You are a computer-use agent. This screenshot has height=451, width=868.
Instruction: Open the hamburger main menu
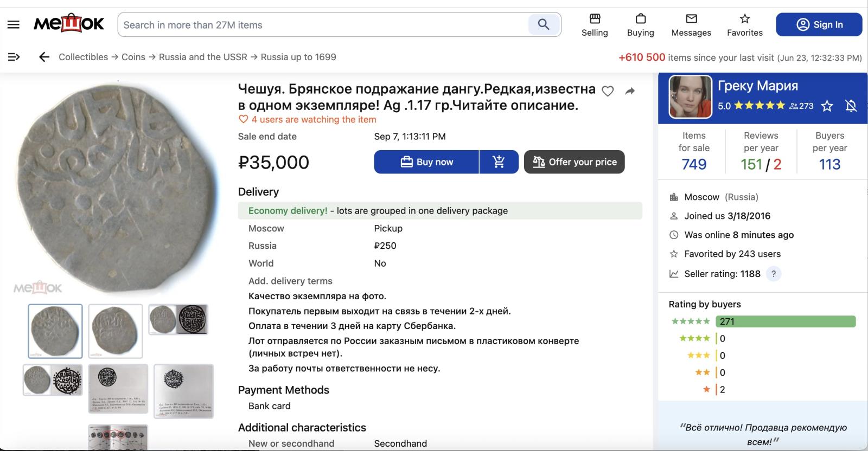coord(14,24)
